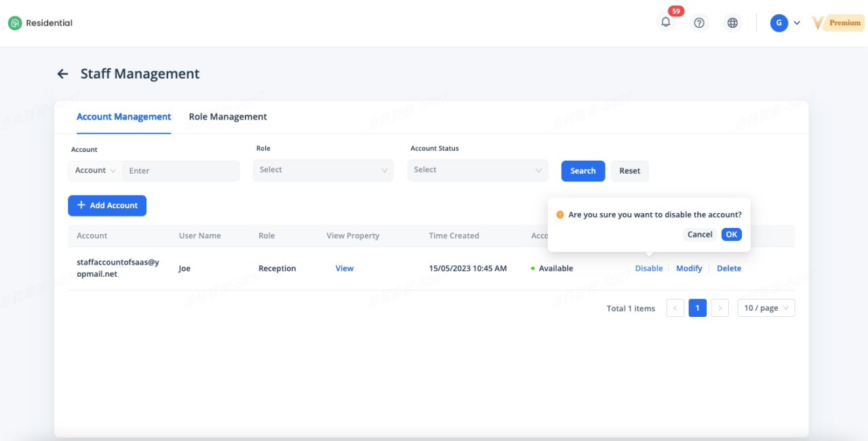
Task: Click the back arrow beside Staff Management
Action: 62,74
